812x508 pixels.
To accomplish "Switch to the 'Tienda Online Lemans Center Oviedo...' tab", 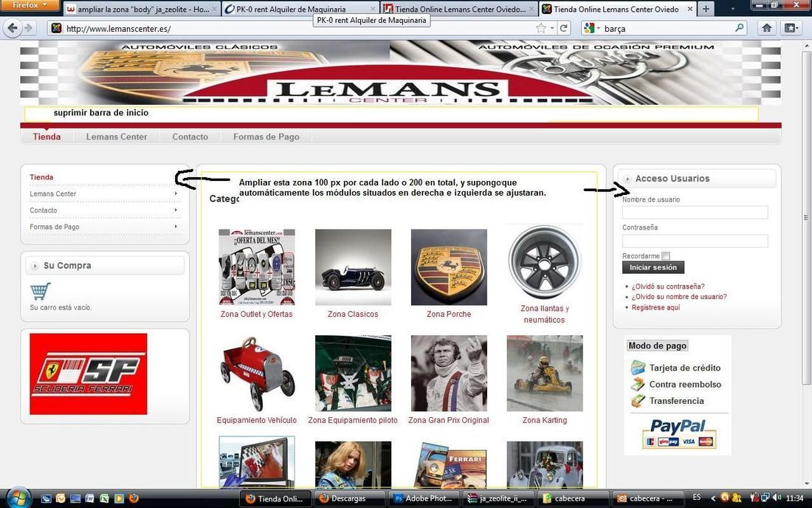I will pyautogui.click(x=459, y=10).
